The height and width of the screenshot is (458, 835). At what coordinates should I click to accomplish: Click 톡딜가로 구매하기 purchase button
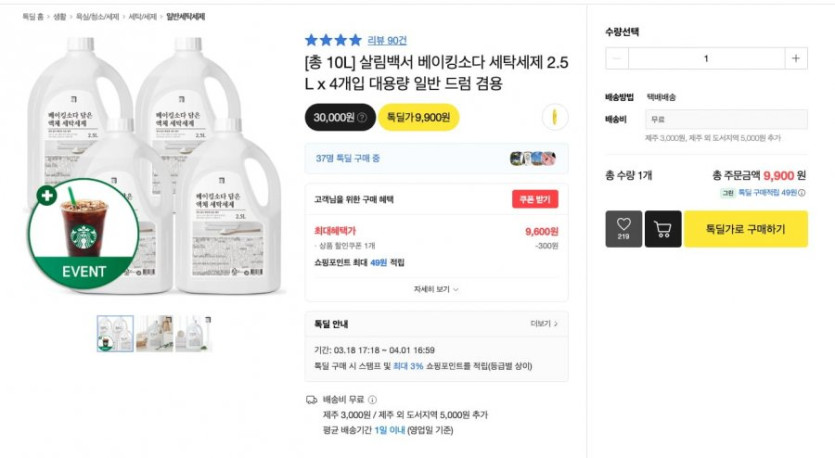(x=745, y=229)
